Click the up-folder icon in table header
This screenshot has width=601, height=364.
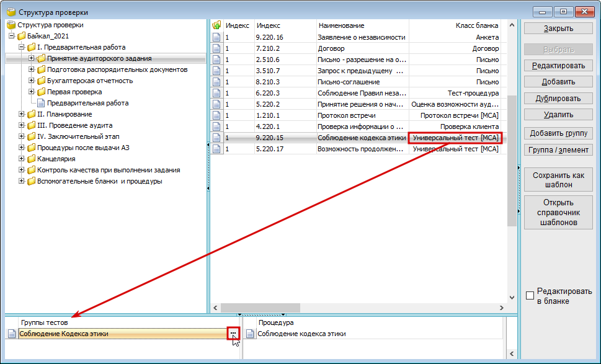click(216, 25)
